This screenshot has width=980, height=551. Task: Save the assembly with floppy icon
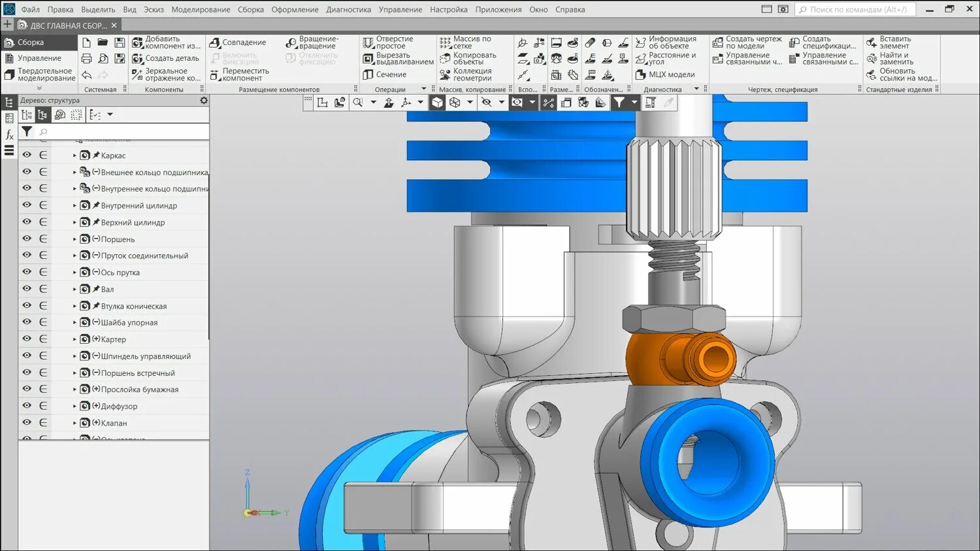[120, 42]
